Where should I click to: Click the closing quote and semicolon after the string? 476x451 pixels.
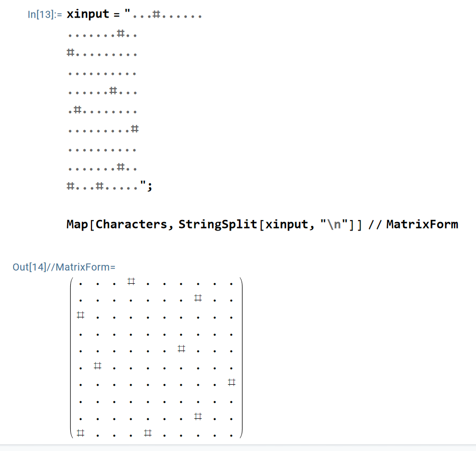pos(146,187)
